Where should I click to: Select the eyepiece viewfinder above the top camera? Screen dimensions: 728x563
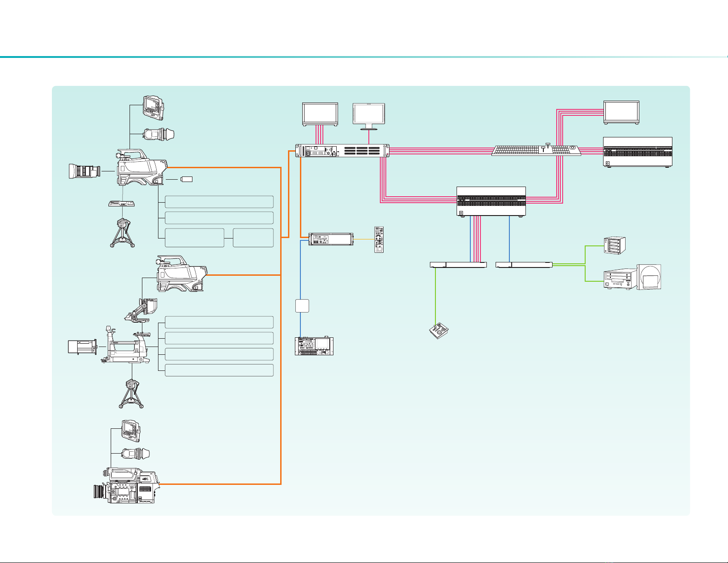point(159,135)
